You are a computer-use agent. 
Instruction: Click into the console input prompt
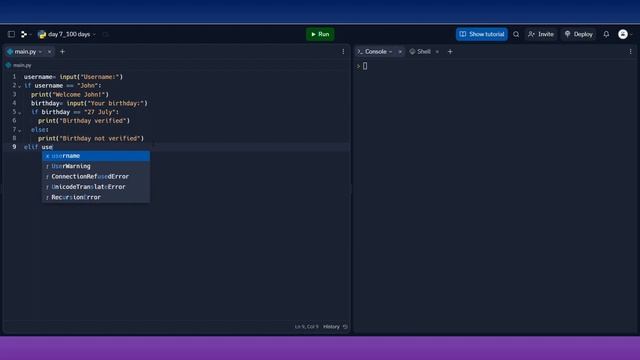(365, 66)
